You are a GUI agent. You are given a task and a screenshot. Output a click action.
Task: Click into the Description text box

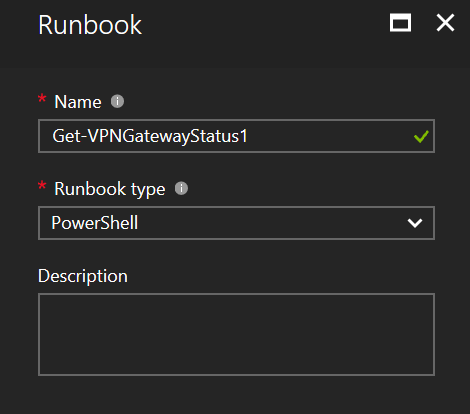click(x=236, y=335)
